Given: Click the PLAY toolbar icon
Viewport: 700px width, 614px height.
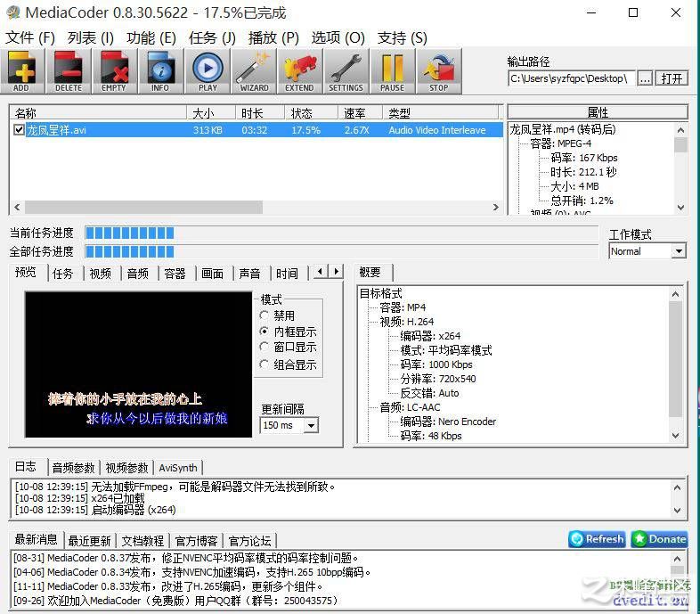Looking at the screenshot, I should point(208,71).
